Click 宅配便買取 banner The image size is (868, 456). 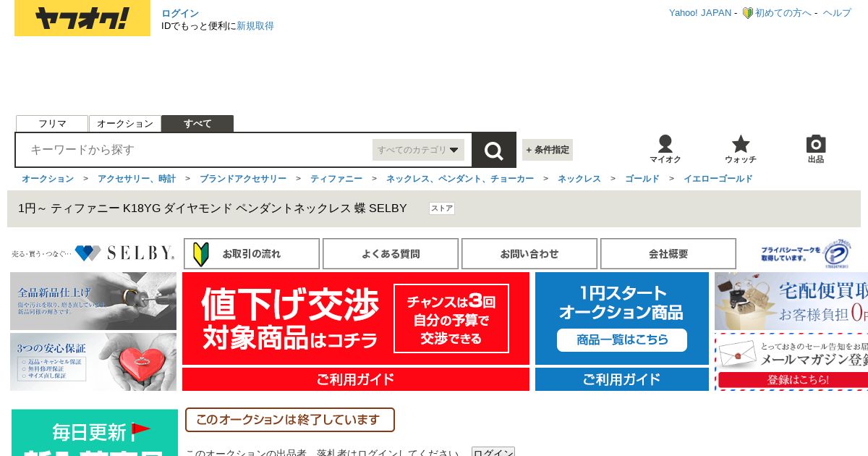[x=791, y=301]
